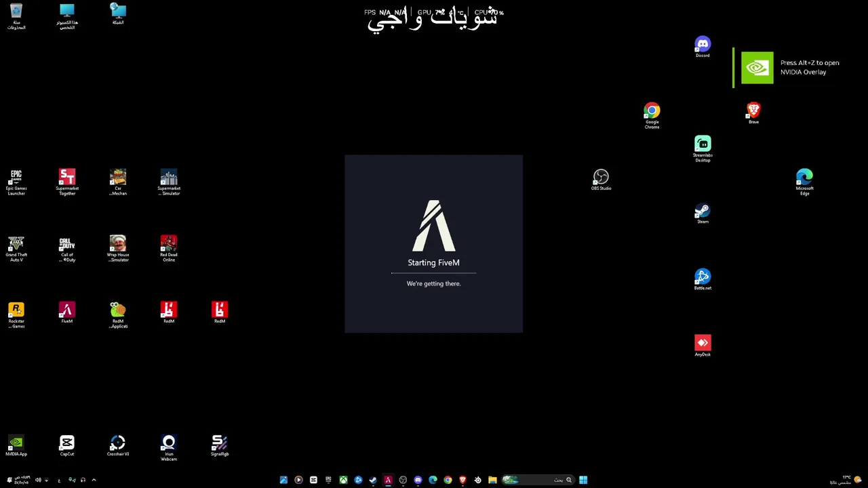Select the This PC computer icon
The height and width of the screenshot is (488, 868).
click(67, 16)
